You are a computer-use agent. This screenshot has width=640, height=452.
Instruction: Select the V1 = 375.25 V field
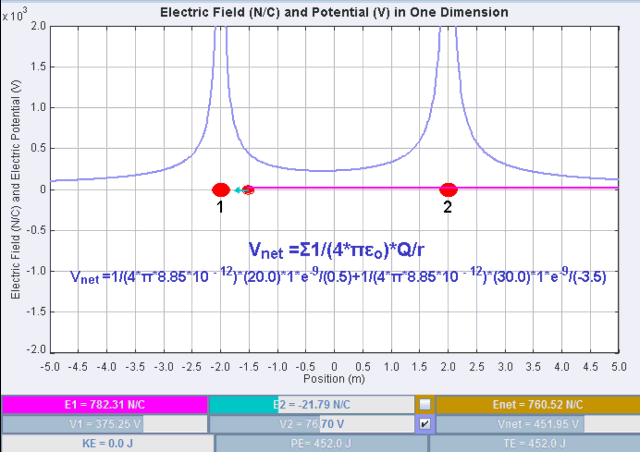tap(104, 424)
